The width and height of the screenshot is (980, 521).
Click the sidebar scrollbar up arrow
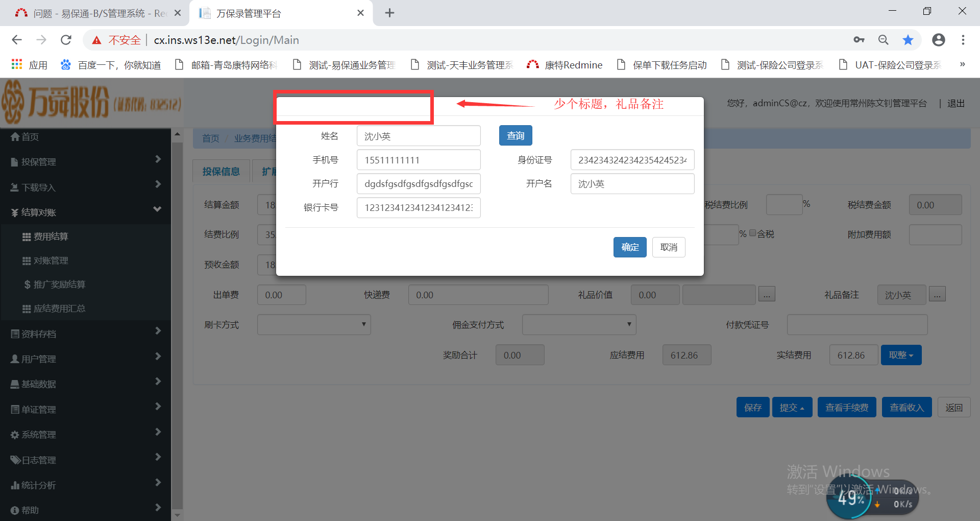pos(177,134)
